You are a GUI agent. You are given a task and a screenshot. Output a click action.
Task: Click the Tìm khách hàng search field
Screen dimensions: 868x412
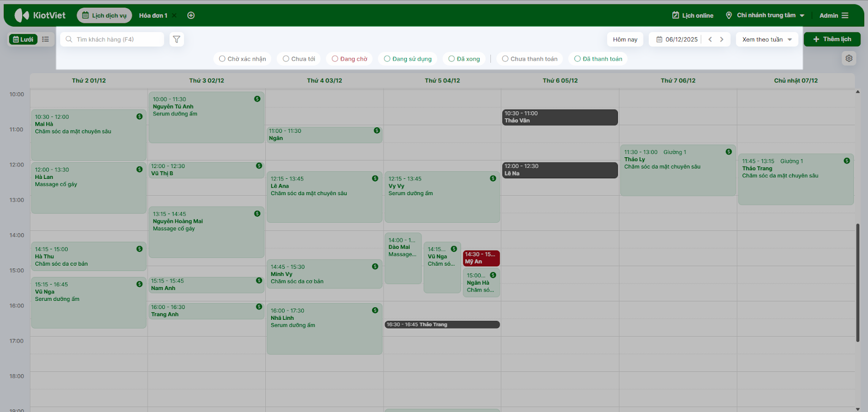point(114,39)
